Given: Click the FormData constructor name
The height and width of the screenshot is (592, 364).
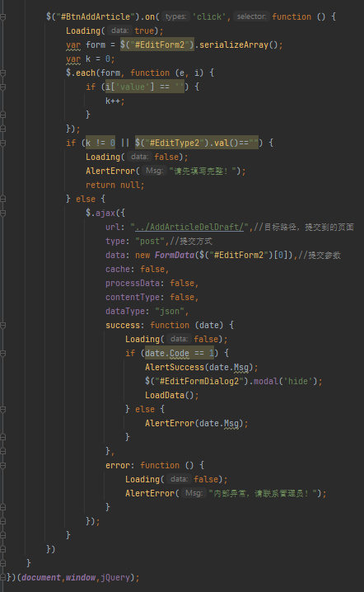Looking at the screenshot, I should (175, 256).
